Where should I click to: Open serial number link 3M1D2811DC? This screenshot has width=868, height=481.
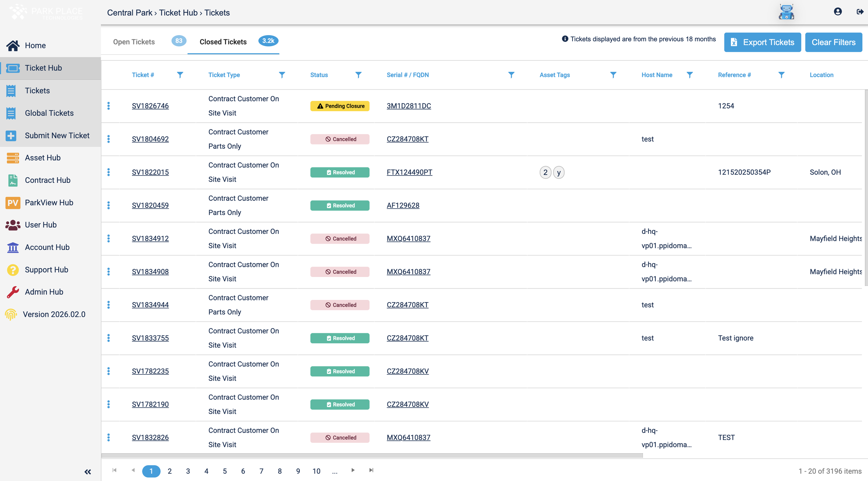(409, 106)
